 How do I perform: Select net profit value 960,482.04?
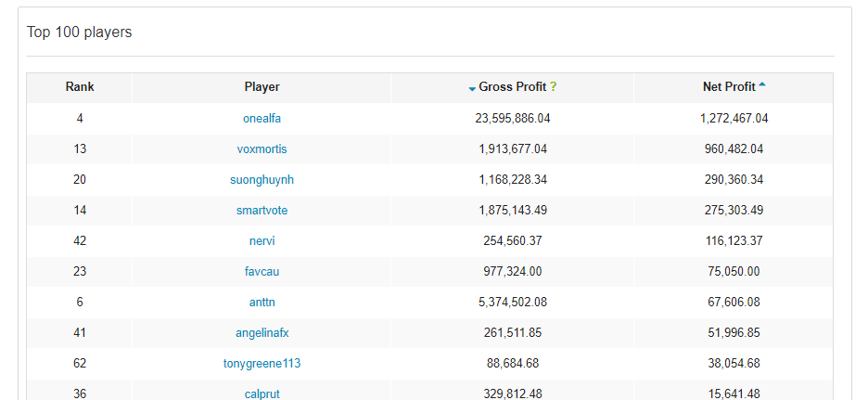pyautogui.click(x=734, y=149)
